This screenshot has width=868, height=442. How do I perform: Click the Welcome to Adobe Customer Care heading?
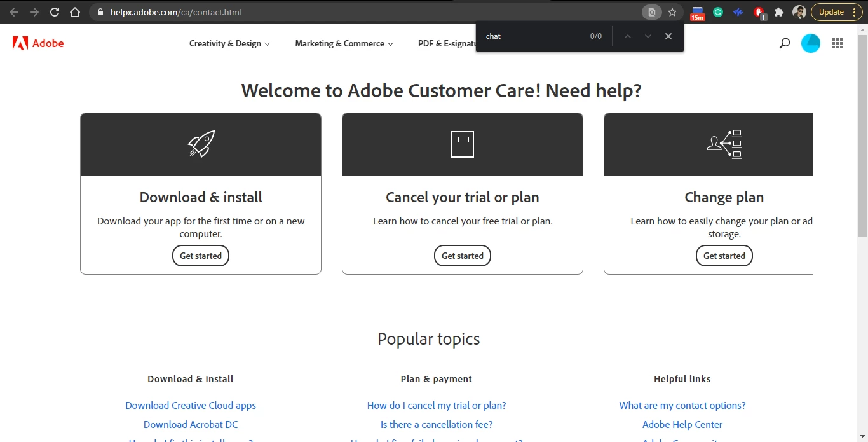tap(442, 90)
